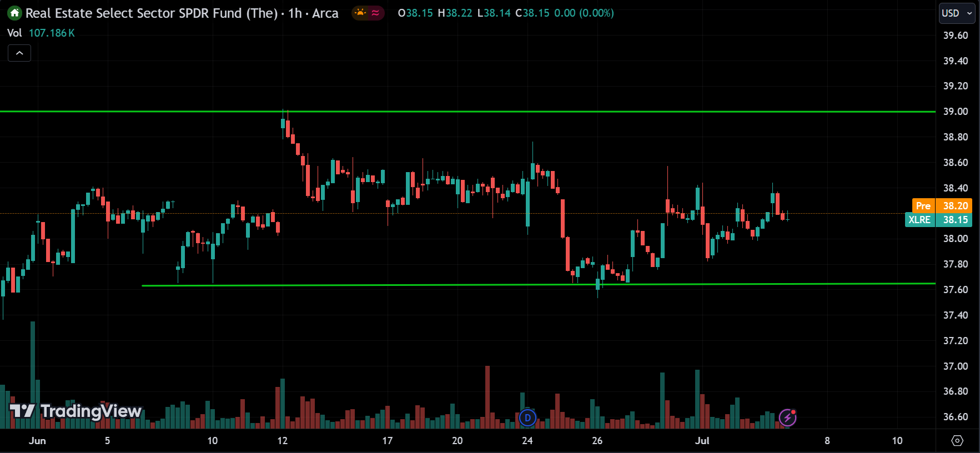Viewport: 980px width, 453px height.
Task: Click the orange Pre 38.20 price label
Action: pyautogui.click(x=942, y=206)
